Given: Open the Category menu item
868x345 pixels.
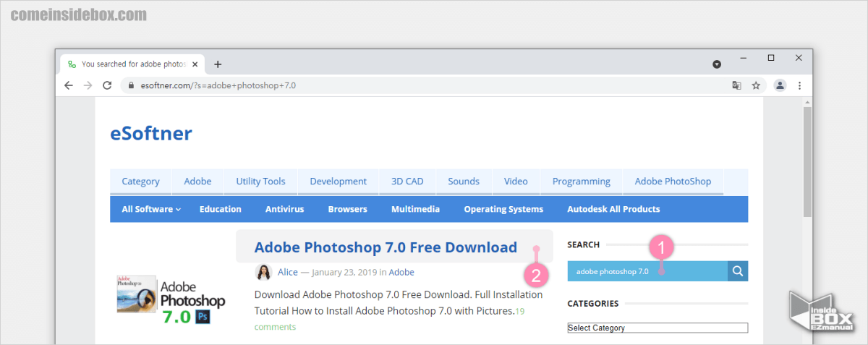Looking at the screenshot, I should 140,182.
